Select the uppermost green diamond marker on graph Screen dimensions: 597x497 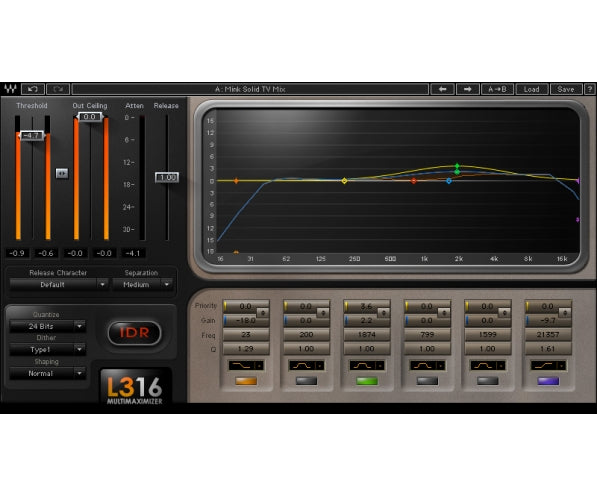pyautogui.click(x=457, y=166)
